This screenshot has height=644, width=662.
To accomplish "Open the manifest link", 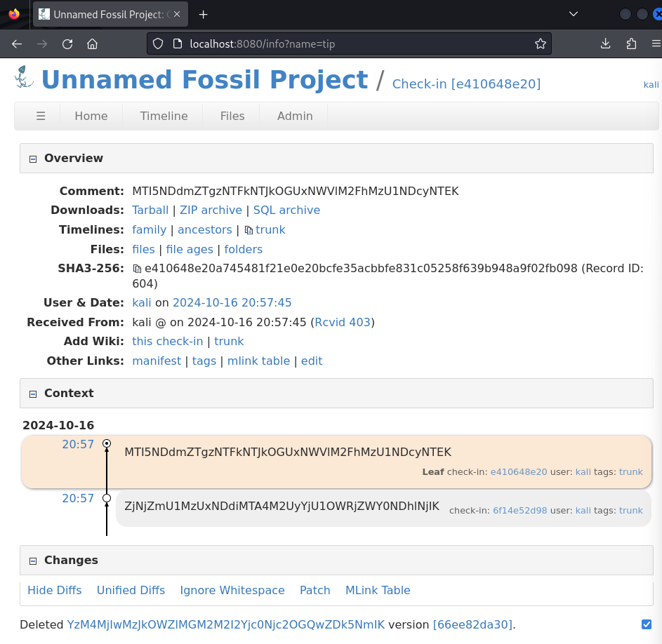I will 157,361.
